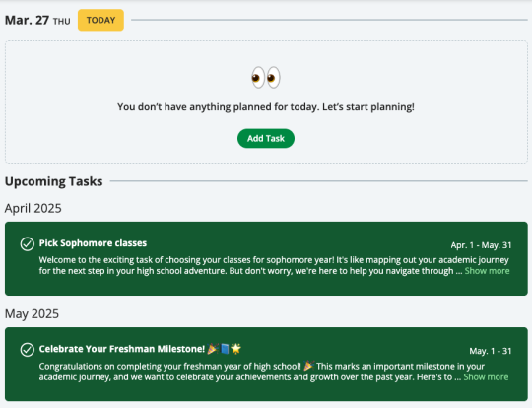532x408 pixels.
Task: Click the yellow TODAY badge
Action: [x=100, y=20]
